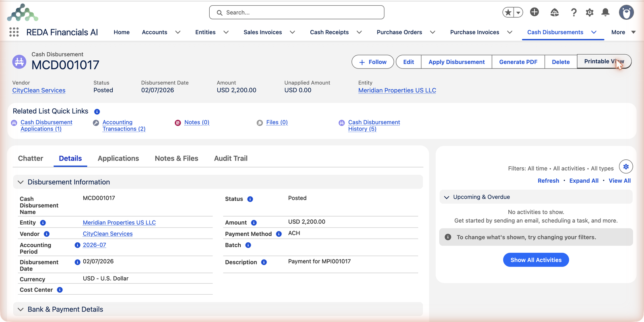The height and width of the screenshot is (322, 644).
Task: Click the info icon next to Status field
Action: click(x=250, y=199)
